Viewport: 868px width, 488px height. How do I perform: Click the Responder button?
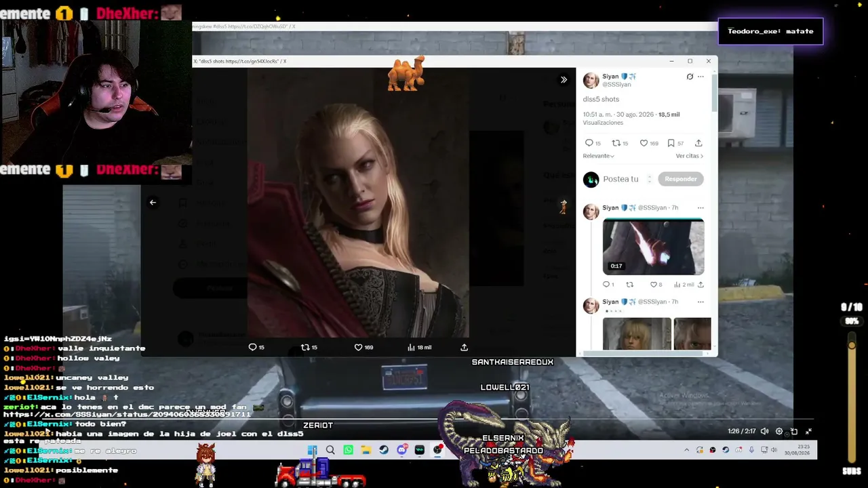pyautogui.click(x=680, y=179)
